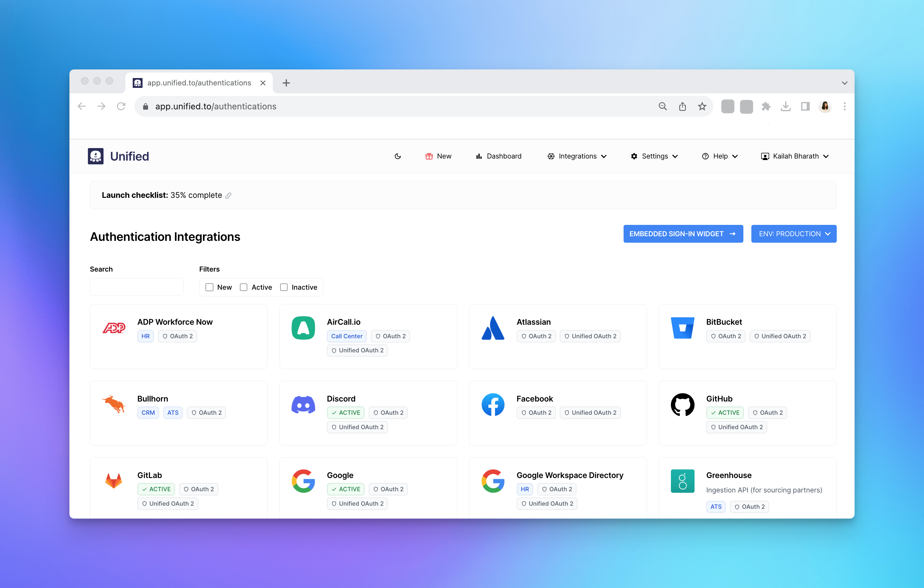Image resolution: width=924 pixels, height=588 pixels.
Task: Click the EMBEDDED SIGN-IN WIDGET button
Action: point(683,234)
